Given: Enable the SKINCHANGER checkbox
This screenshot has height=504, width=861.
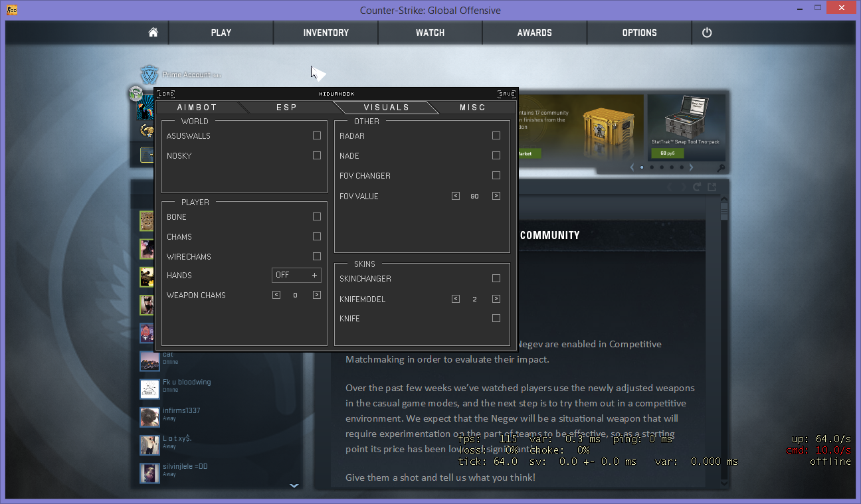Looking at the screenshot, I should pos(496,278).
